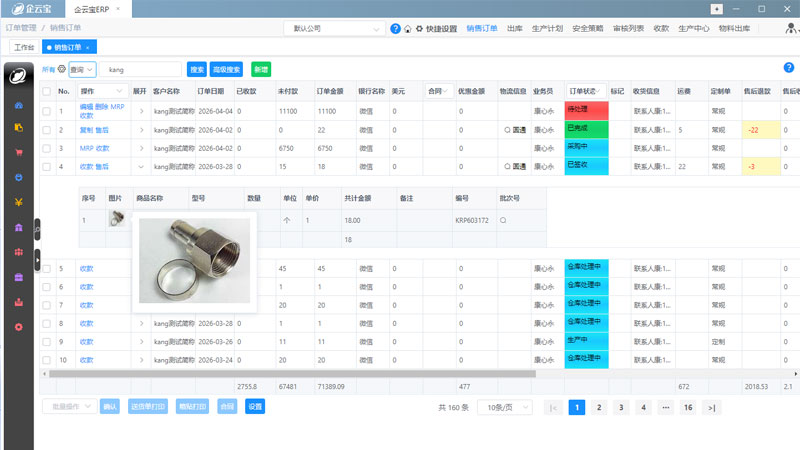Click the upper sidebar handle icon
800x450 pixels.
click(x=37, y=230)
